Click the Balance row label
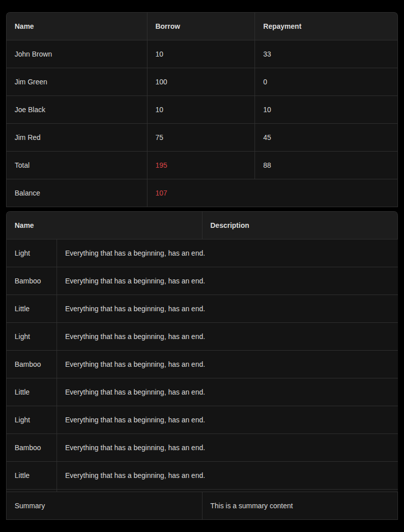404x532 pixels. [x=27, y=193]
